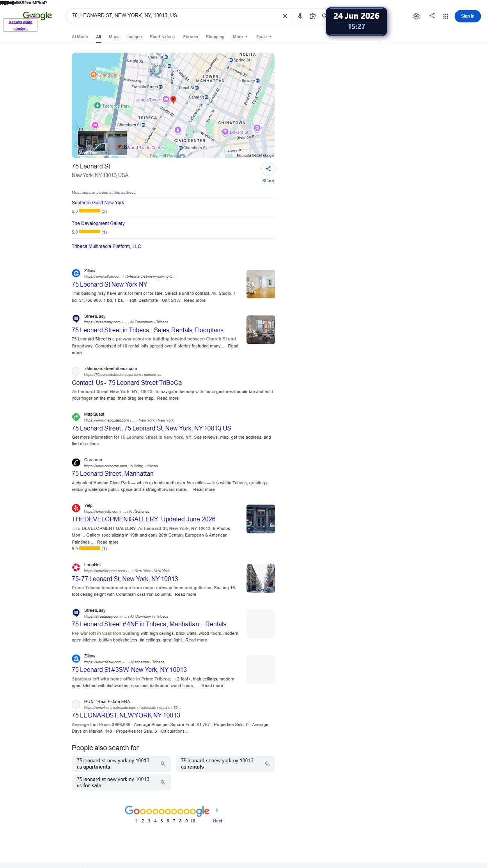This screenshot has height=868, width=493.
Task: Click the next-page arrow beside the Google pagination logo
Action: (217, 810)
